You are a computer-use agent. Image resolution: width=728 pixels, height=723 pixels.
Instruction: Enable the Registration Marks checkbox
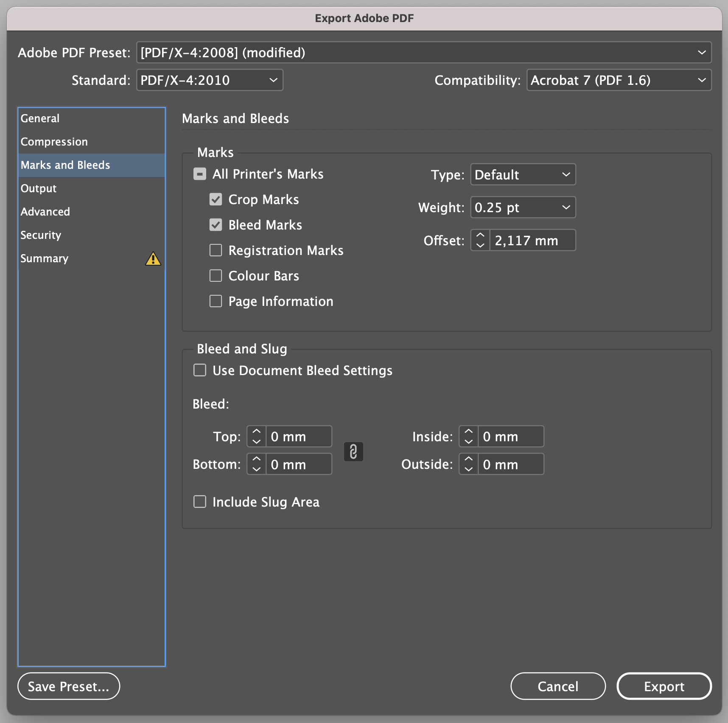pos(216,250)
